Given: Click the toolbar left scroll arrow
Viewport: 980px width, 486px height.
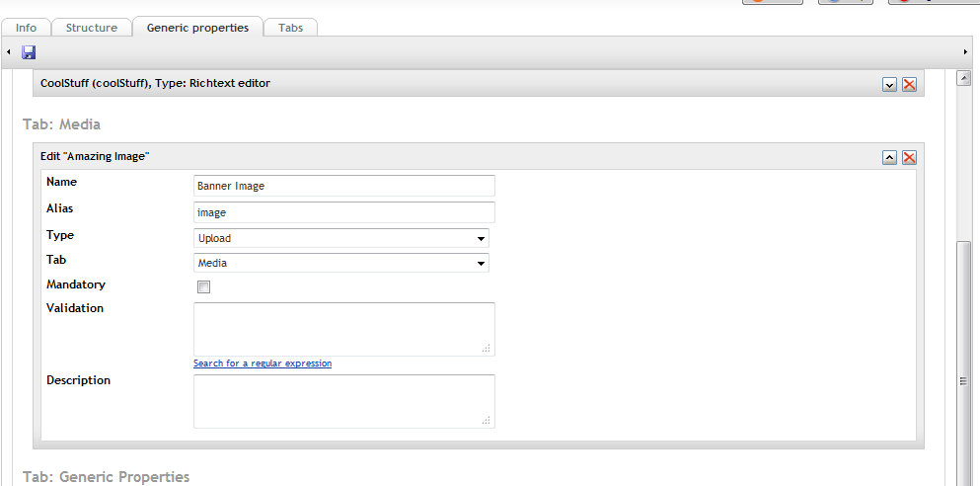Looking at the screenshot, I should (x=9, y=52).
